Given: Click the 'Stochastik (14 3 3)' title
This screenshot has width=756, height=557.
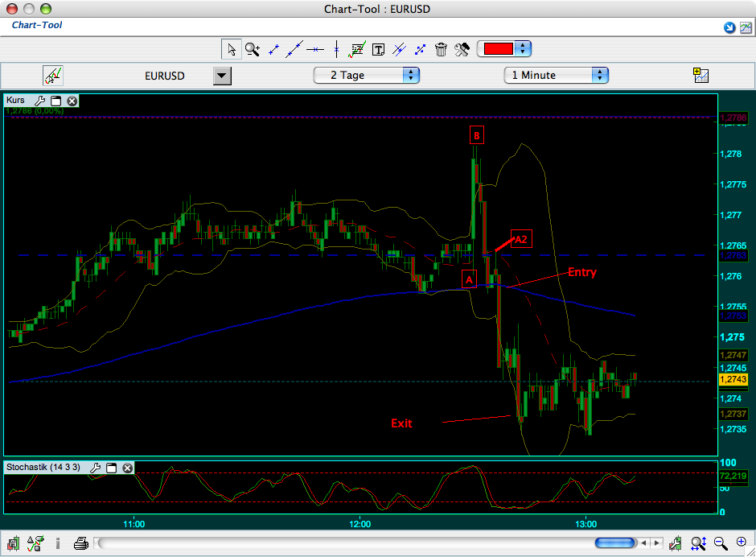Looking at the screenshot, I should point(43,467).
